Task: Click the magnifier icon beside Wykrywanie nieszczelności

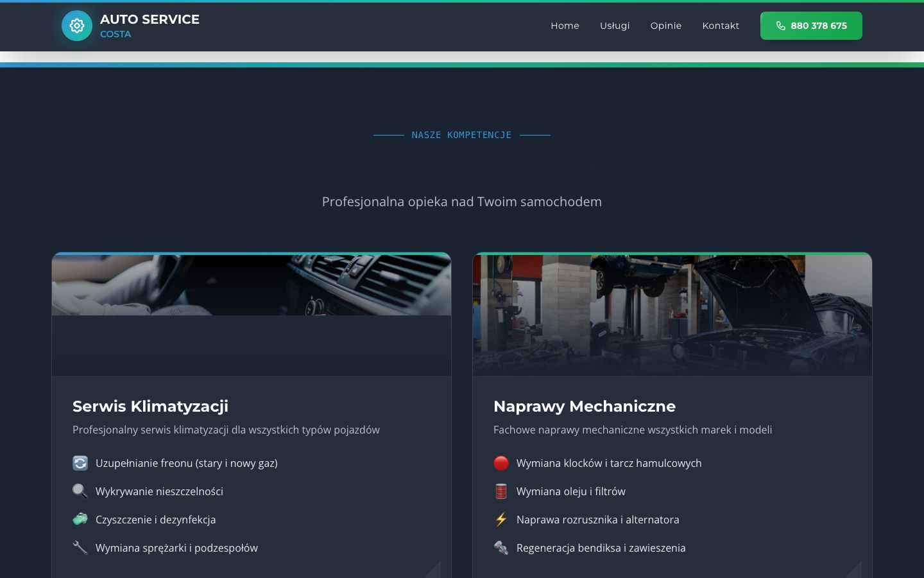Action: point(80,491)
